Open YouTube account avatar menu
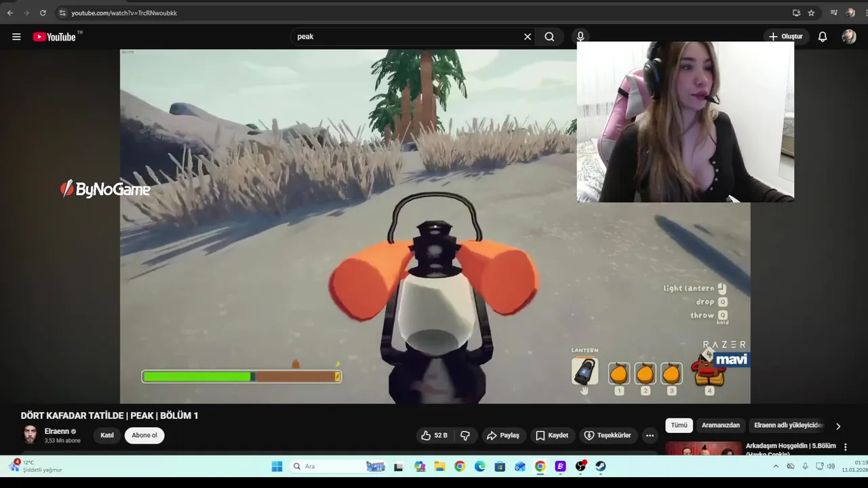 (x=849, y=37)
